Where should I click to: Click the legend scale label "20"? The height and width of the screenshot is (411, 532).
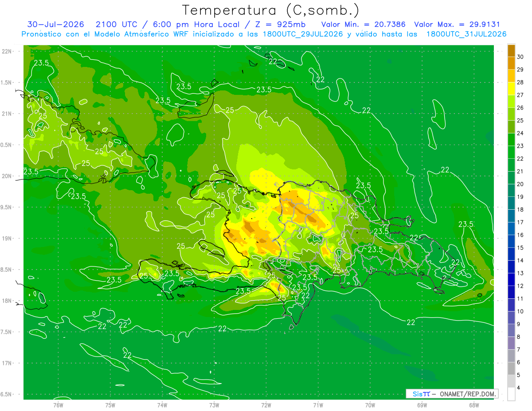click(520, 184)
